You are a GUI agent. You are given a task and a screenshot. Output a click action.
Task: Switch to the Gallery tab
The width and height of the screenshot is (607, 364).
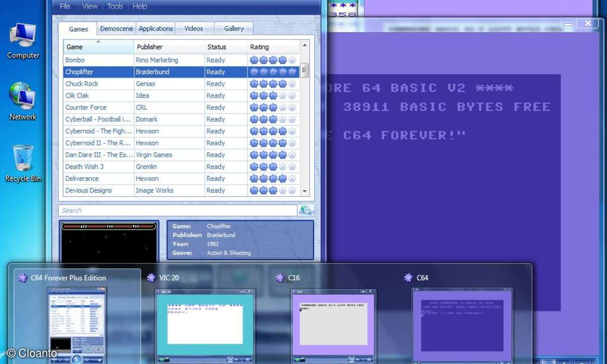point(234,29)
